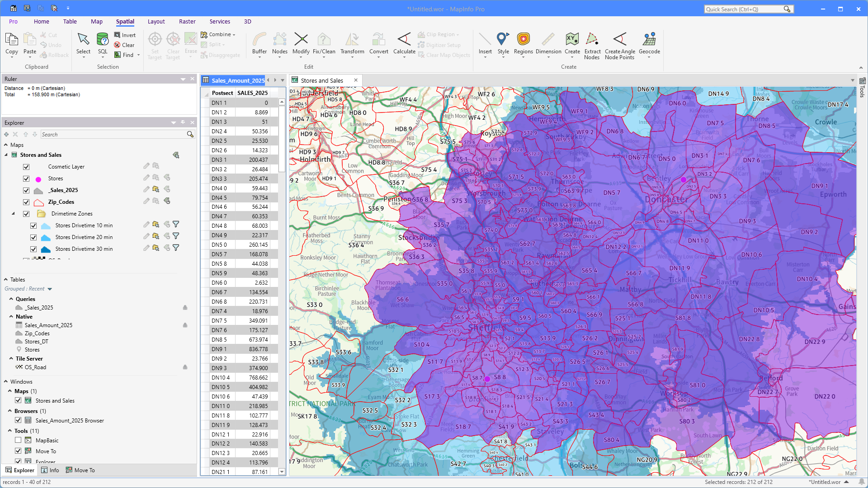
Task: Switch to the Raster ribbon tab
Action: click(x=187, y=21)
